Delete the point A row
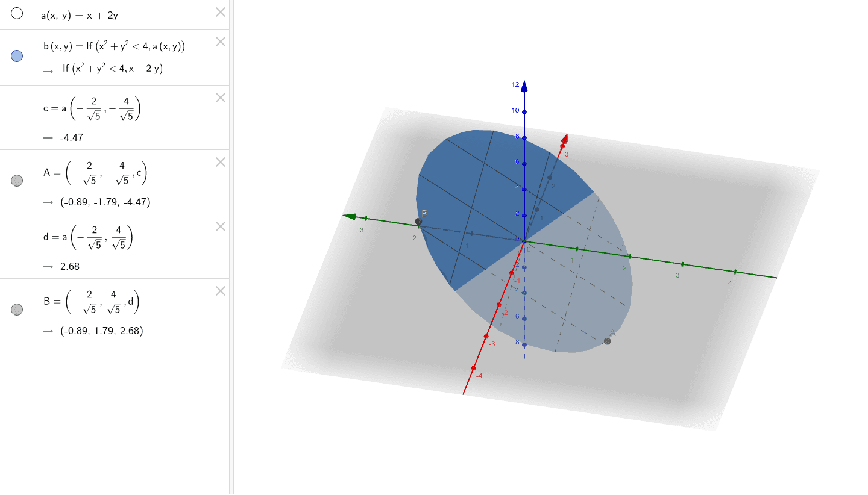868x495 pixels. click(x=221, y=162)
